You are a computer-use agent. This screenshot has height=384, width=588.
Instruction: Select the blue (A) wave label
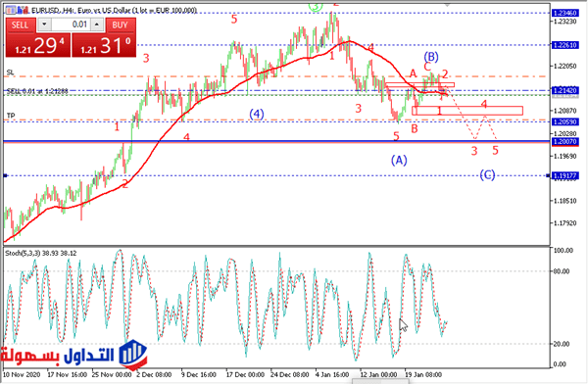click(x=399, y=161)
